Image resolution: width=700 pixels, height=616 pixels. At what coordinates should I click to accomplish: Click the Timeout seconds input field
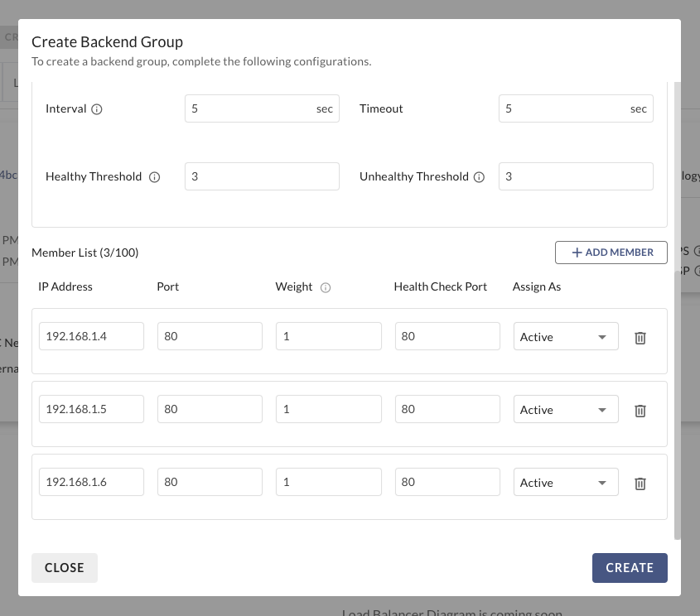563,108
